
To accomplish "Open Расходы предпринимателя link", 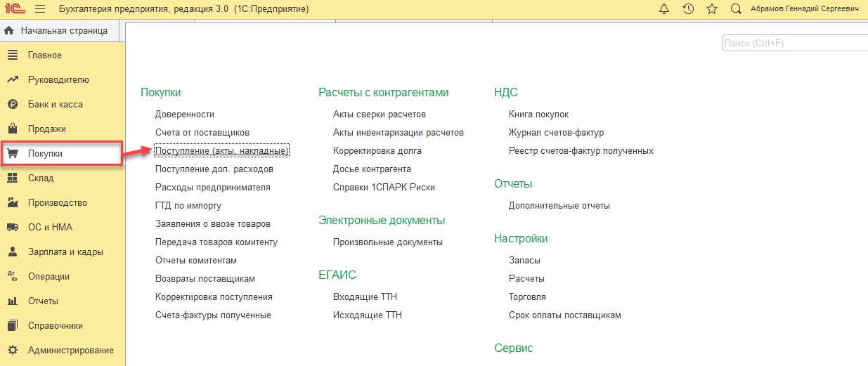I will [x=213, y=187].
